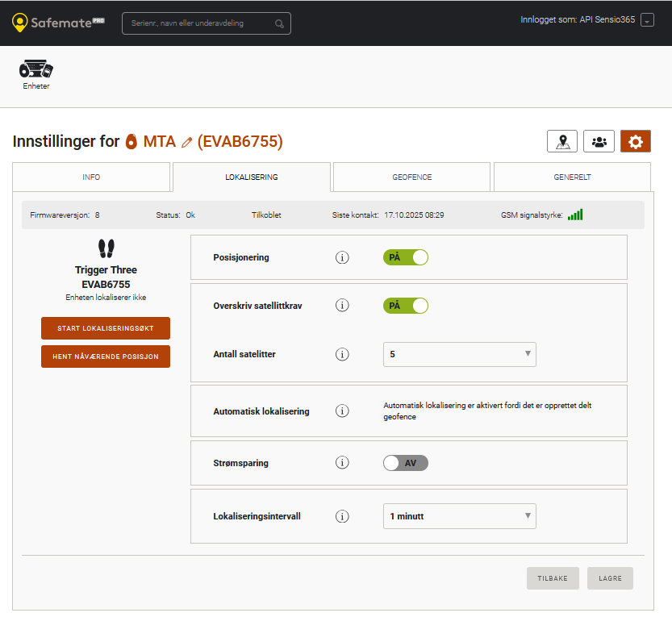Open the Antall satelitter dropdown

click(x=459, y=354)
